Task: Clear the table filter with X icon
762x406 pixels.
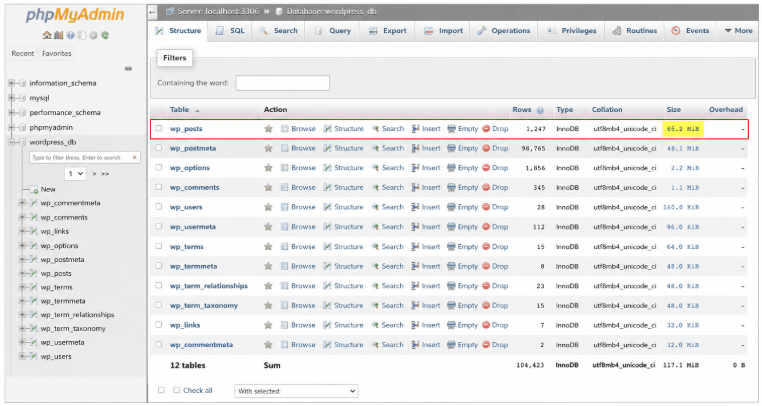Action: click(135, 158)
